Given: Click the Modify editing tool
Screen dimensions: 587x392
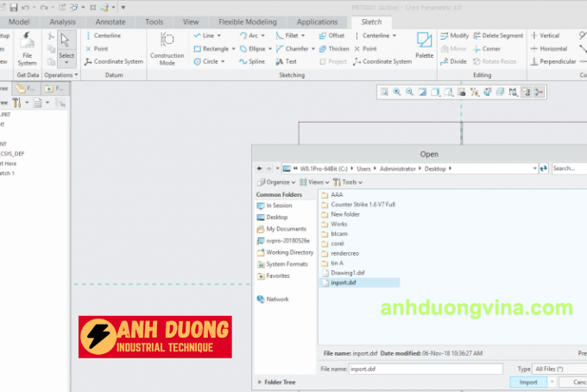Looking at the screenshot, I should (x=454, y=35).
